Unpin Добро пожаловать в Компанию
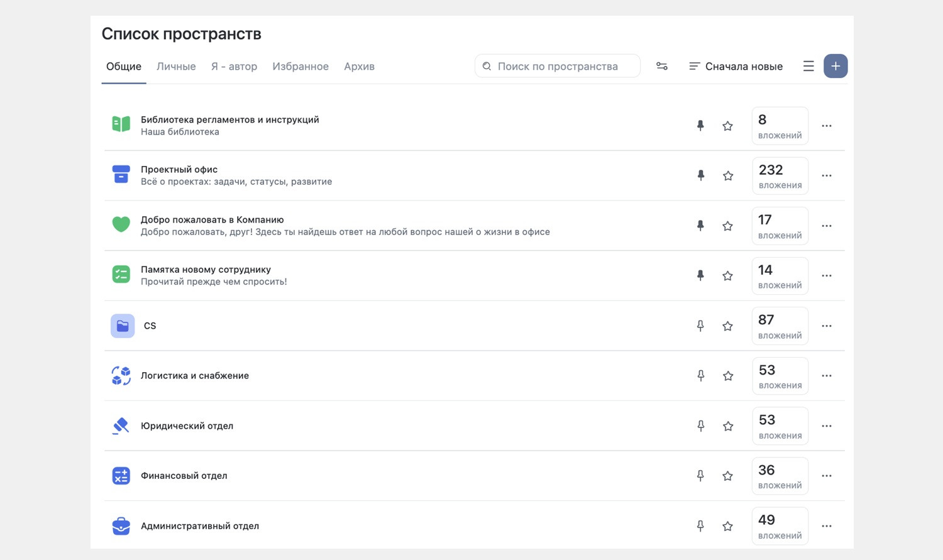This screenshot has height=560, width=943. coord(700,226)
